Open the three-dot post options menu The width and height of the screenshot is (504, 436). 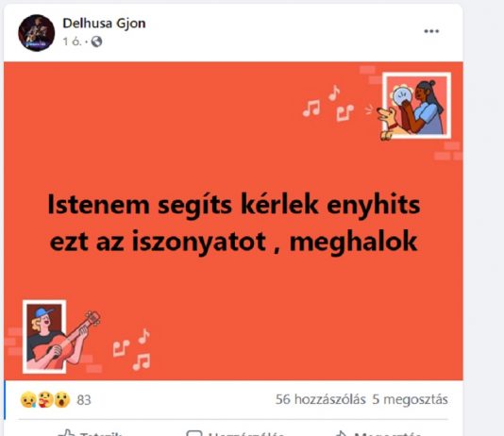431,31
